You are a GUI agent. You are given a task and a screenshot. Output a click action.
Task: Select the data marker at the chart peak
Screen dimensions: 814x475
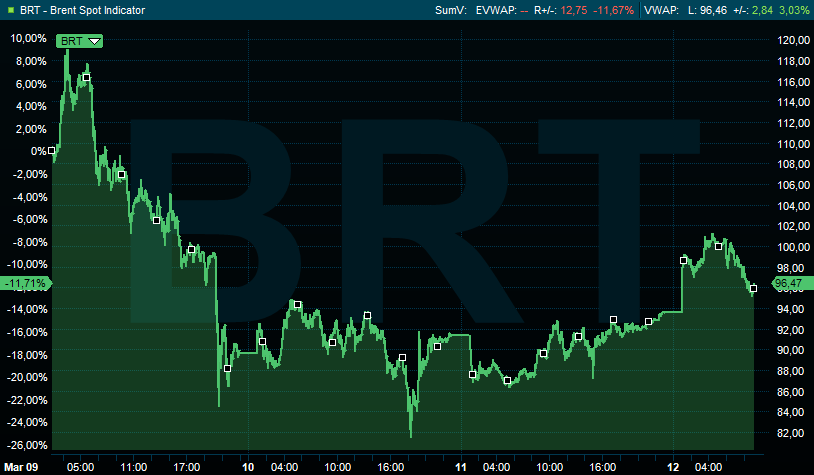[x=87, y=77]
